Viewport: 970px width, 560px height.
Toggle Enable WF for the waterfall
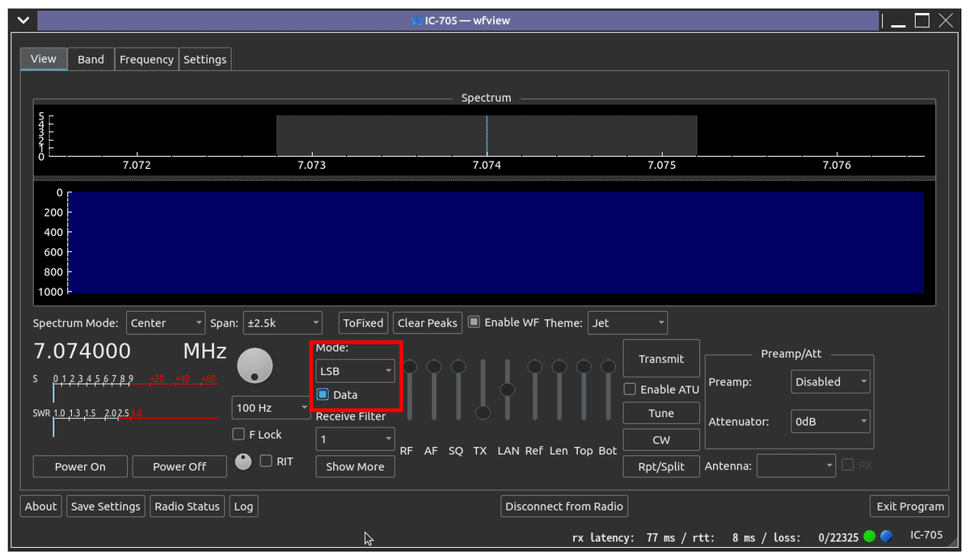click(473, 322)
